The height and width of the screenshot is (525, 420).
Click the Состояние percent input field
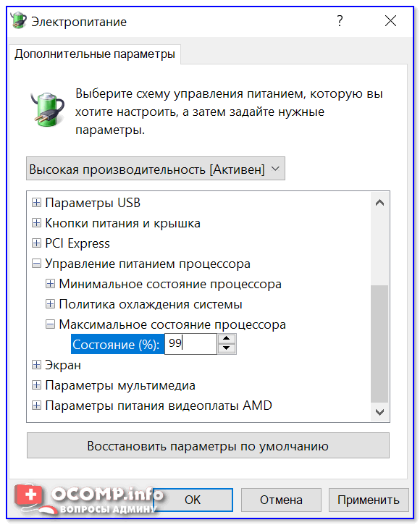coord(190,344)
